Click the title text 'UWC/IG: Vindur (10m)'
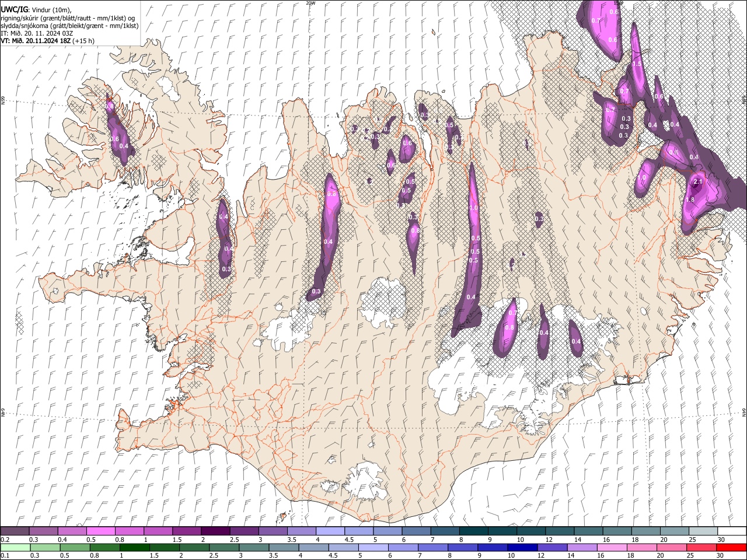The image size is (747, 560). pos(36,9)
